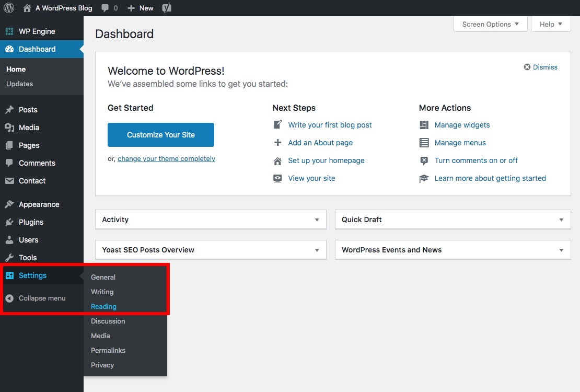Click the Customize Your Site button
The width and height of the screenshot is (580, 392).
[160, 134]
